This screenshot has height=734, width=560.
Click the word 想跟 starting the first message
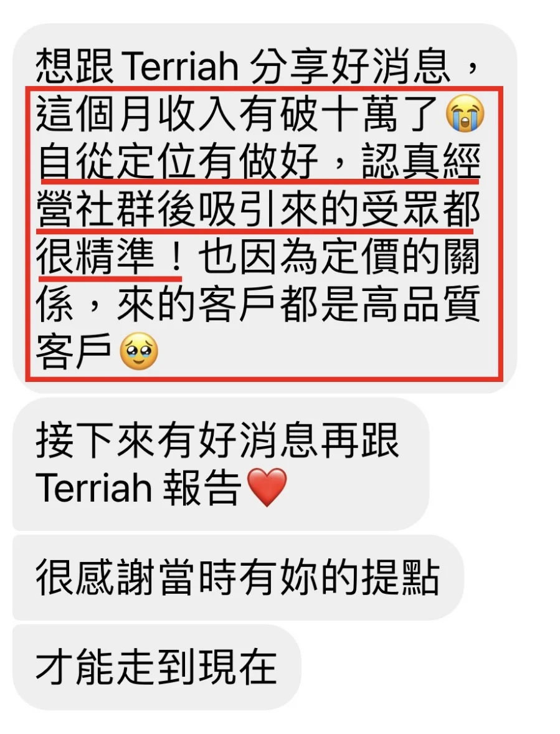pyautogui.click(x=75, y=67)
